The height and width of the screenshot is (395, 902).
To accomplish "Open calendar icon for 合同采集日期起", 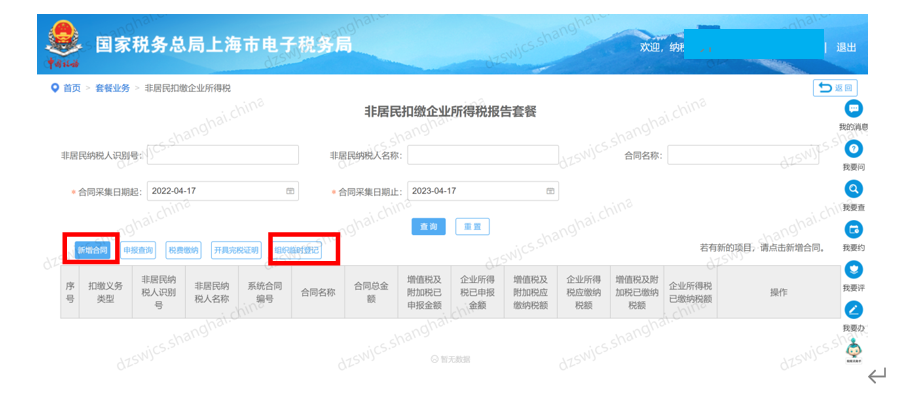I will click(290, 191).
